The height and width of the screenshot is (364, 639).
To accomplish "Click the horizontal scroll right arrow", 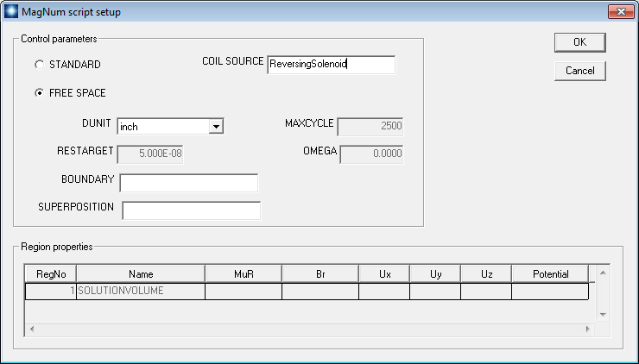I will point(589,329).
